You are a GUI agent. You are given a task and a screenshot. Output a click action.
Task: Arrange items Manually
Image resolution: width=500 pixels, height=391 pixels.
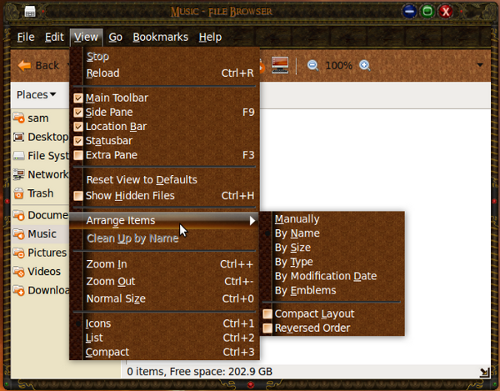click(332, 219)
